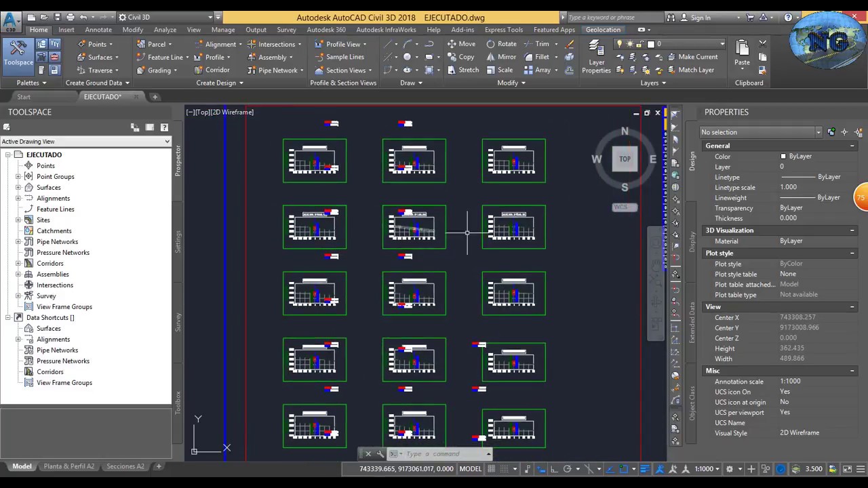868x488 pixels.
Task: Select the Fillet tool
Action: pyautogui.click(x=536, y=57)
